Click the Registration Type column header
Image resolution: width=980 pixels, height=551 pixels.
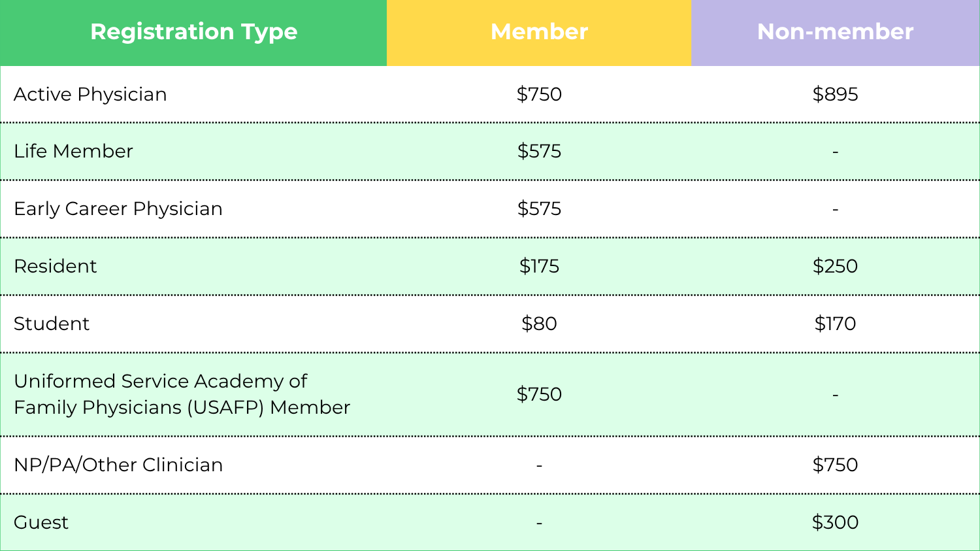tap(193, 32)
